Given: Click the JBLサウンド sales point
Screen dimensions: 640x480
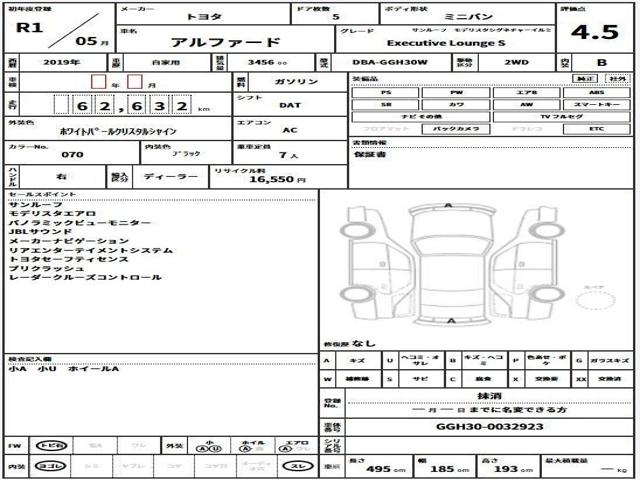Looking at the screenshot, I should (x=40, y=232).
